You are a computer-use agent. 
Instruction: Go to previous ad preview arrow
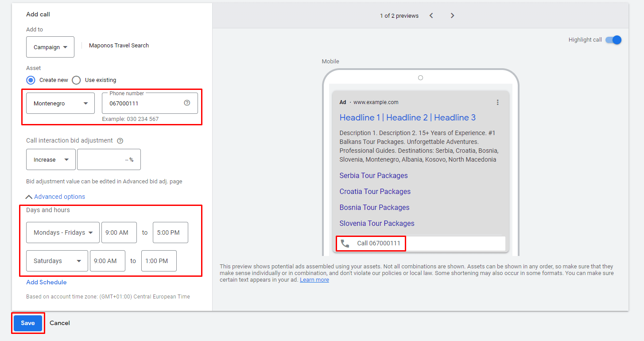[x=431, y=15]
